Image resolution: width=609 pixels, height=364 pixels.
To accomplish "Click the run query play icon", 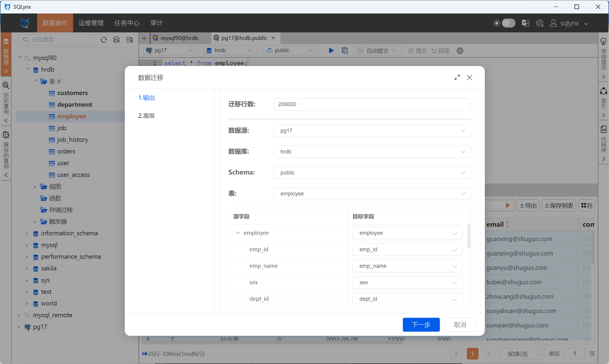I will (x=331, y=50).
